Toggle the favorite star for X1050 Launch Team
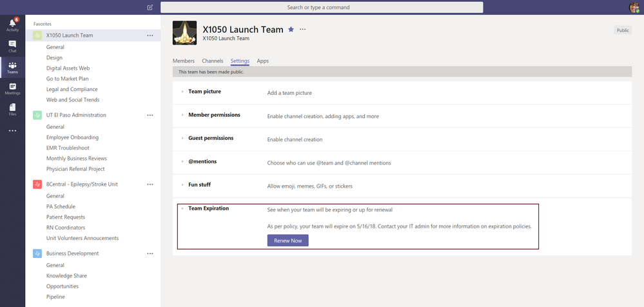 coord(291,29)
